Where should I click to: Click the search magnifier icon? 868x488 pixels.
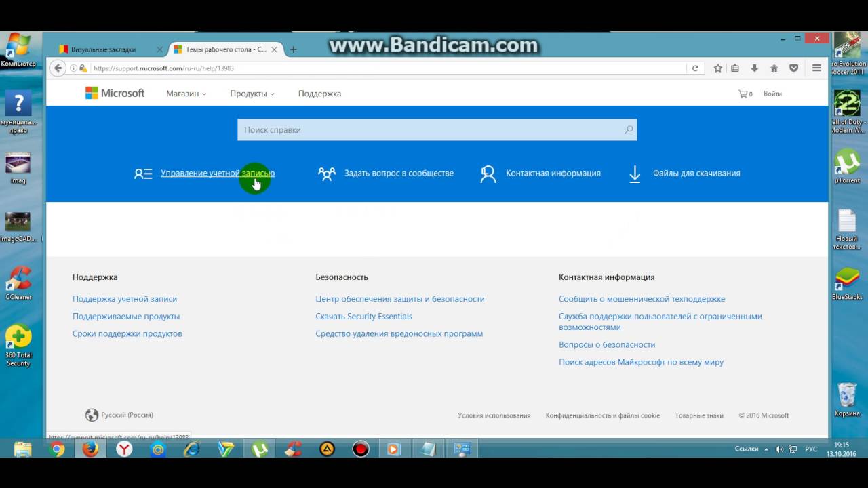(629, 129)
